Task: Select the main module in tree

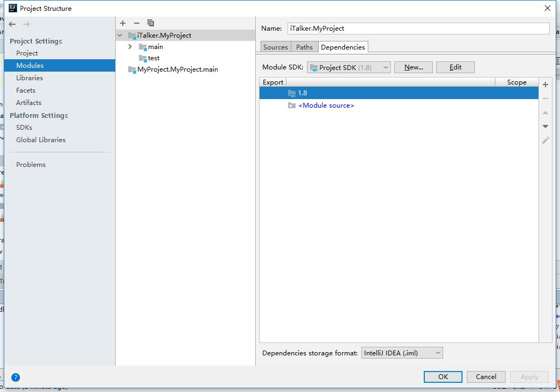Action: (x=156, y=47)
